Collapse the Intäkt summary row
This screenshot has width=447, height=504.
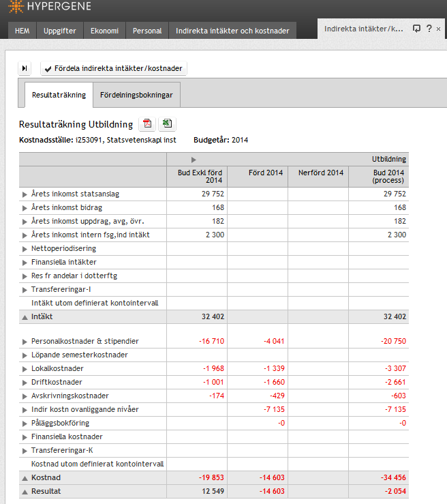point(25,317)
